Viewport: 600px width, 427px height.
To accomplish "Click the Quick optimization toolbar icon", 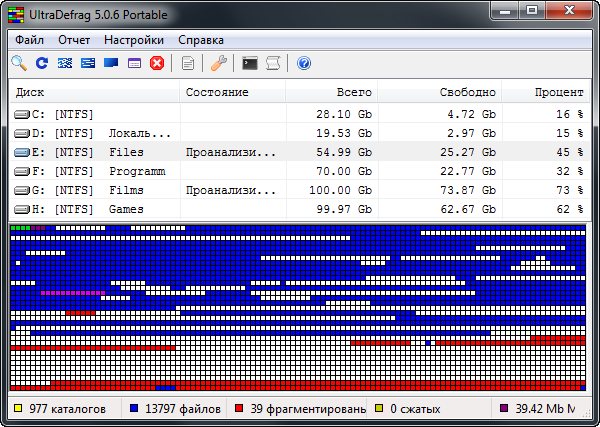I will tap(88, 63).
